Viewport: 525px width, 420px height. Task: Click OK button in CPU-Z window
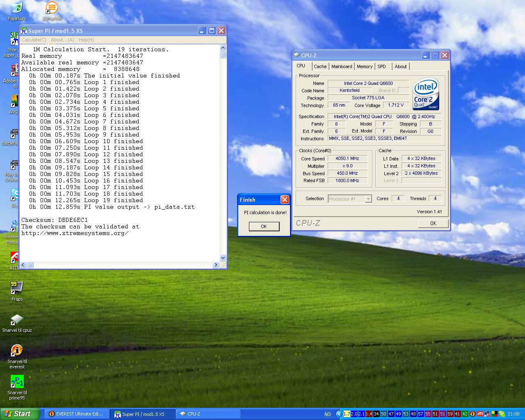pyautogui.click(x=433, y=223)
